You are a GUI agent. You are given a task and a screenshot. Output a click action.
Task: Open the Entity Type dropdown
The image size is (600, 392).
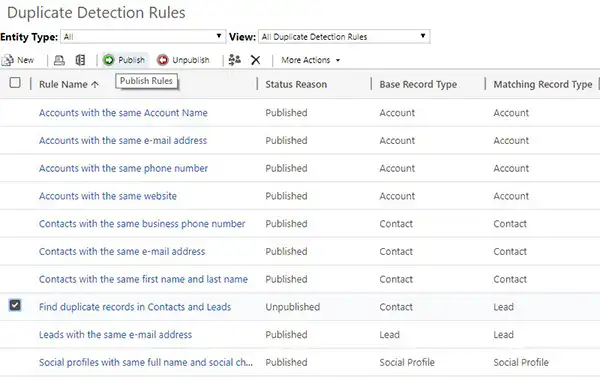tap(143, 37)
